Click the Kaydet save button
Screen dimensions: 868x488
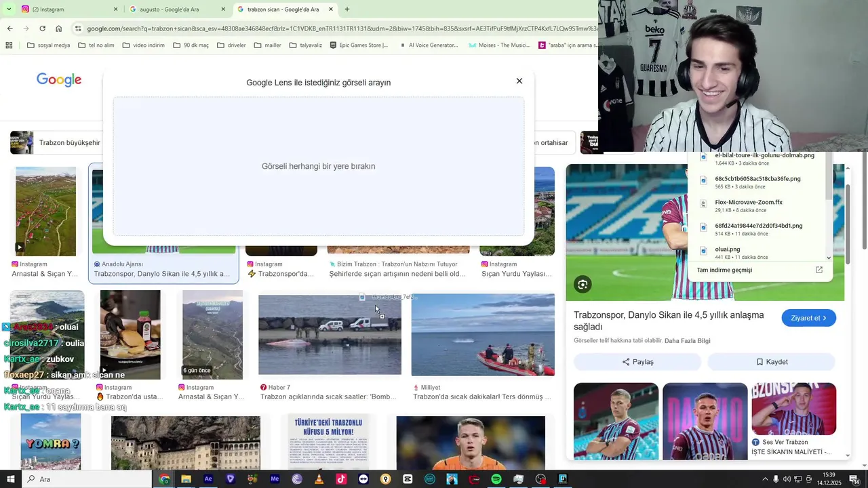(772, 362)
